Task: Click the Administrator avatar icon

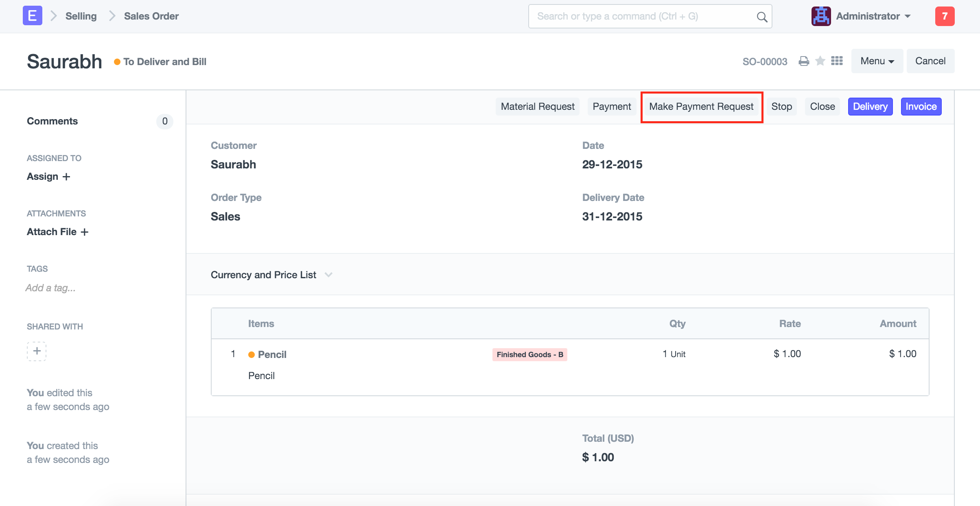Action: tap(821, 16)
